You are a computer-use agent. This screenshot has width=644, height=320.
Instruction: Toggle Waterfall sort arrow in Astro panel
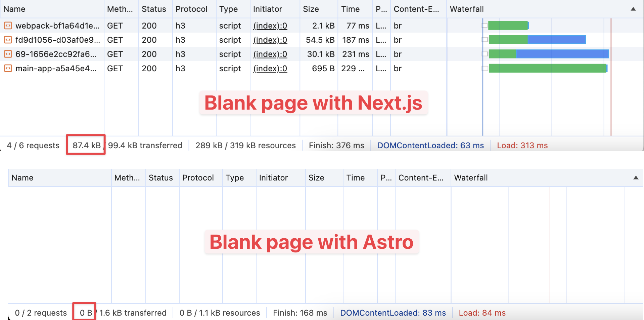(636, 178)
